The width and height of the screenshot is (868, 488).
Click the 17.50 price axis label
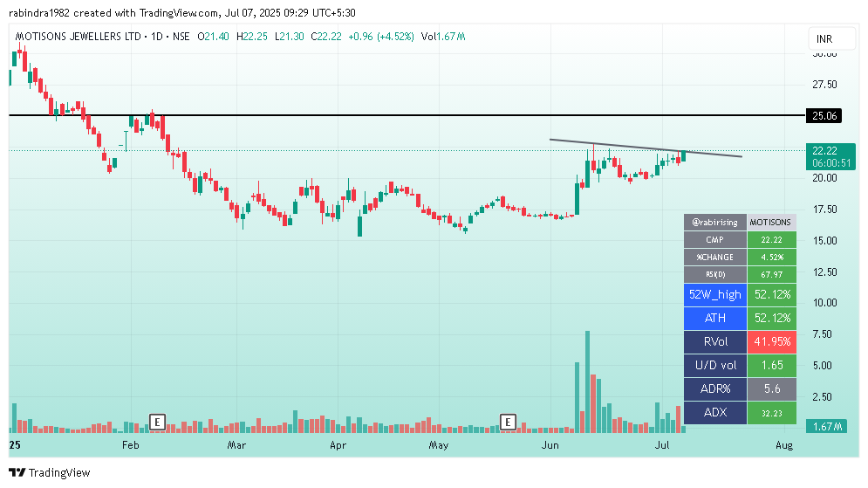tap(824, 210)
